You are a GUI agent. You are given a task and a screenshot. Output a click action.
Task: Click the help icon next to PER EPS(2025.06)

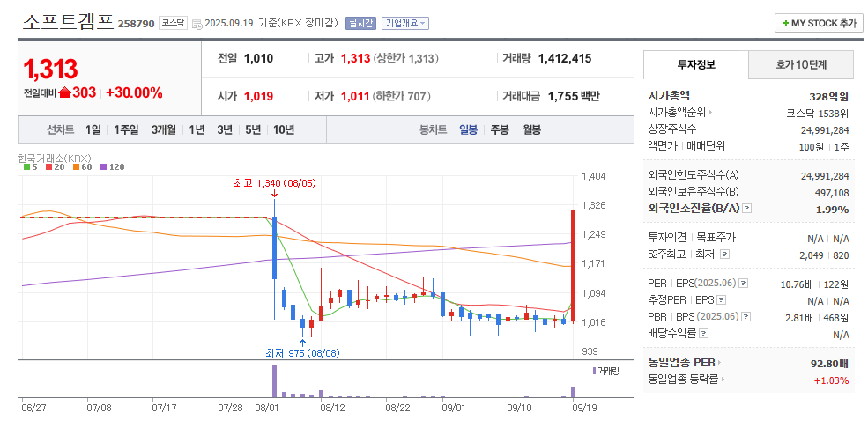click(x=744, y=283)
